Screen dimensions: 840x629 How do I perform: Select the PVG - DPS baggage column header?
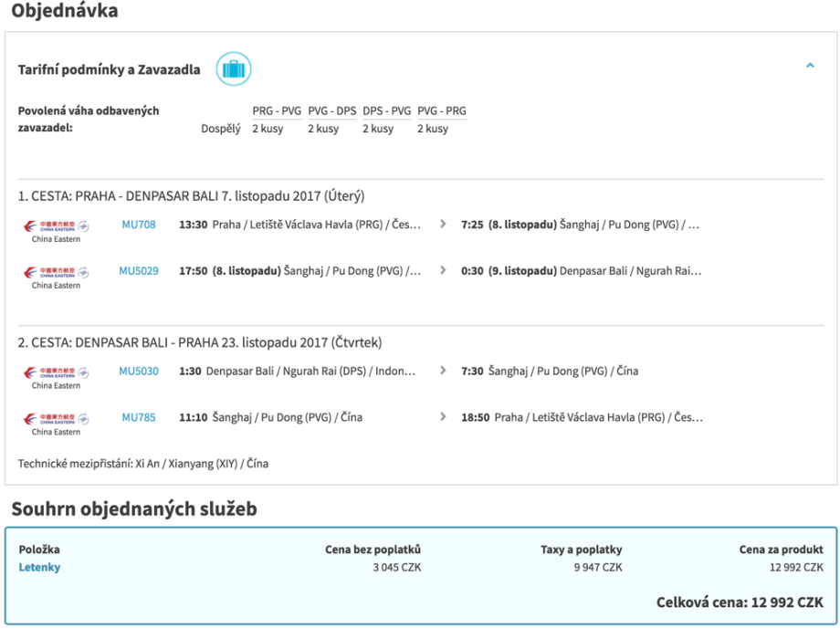[x=331, y=111]
